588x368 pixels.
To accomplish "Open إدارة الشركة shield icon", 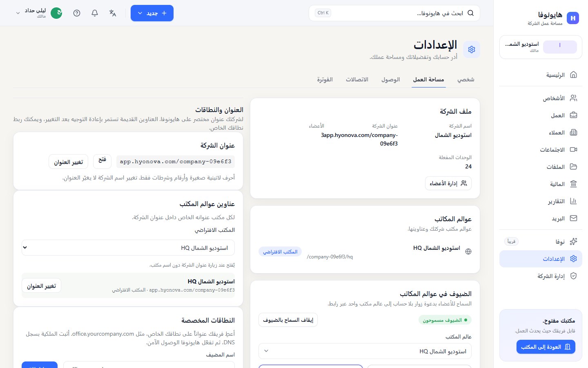I will pyautogui.click(x=573, y=276).
